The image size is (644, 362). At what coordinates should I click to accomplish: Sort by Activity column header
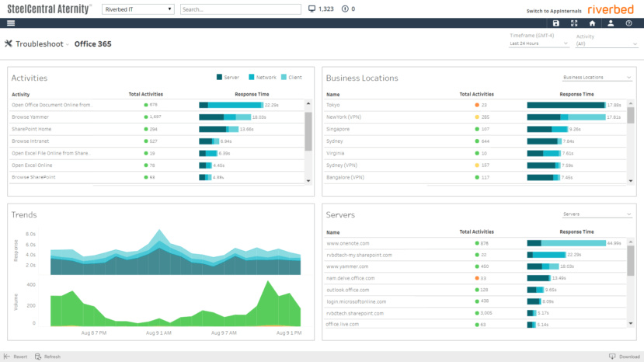tap(20, 95)
